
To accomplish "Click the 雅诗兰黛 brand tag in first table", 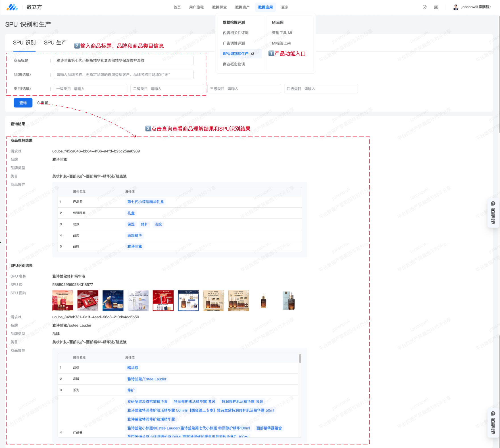I will coord(135,246).
